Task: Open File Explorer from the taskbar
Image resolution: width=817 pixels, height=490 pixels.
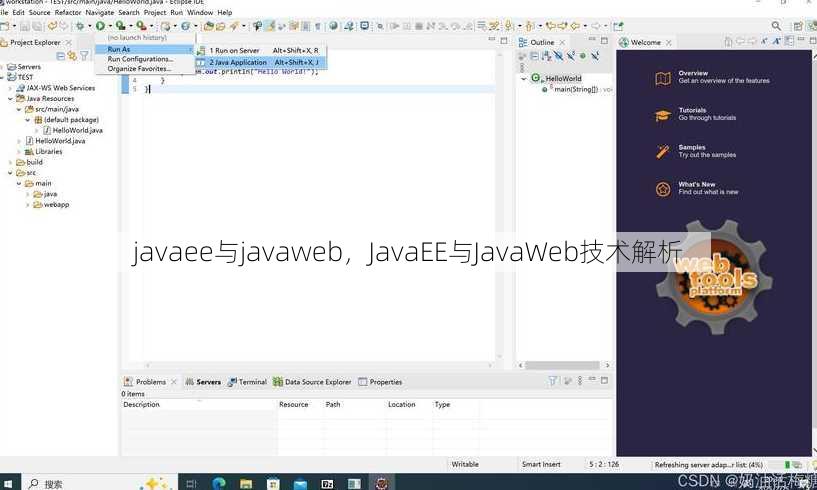Action: click(246, 483)
